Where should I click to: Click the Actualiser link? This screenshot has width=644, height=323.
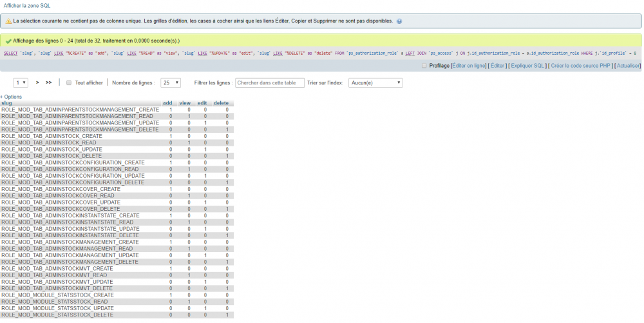coord(628,66)
